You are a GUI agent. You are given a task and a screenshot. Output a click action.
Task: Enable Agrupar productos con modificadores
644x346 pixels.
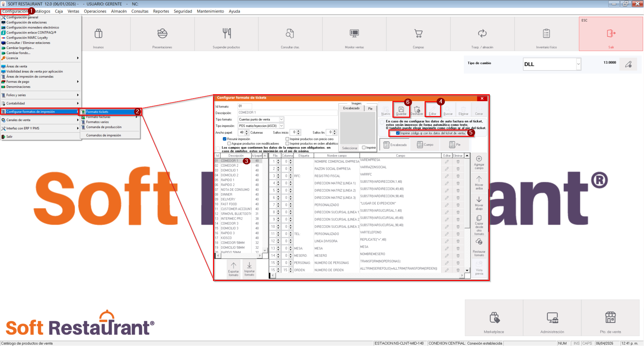tap(229, 143)
